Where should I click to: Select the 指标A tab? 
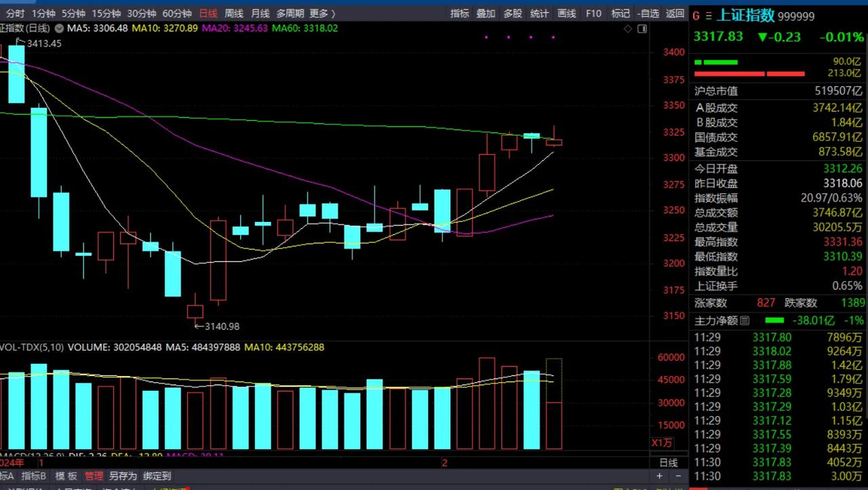(7, 476)
